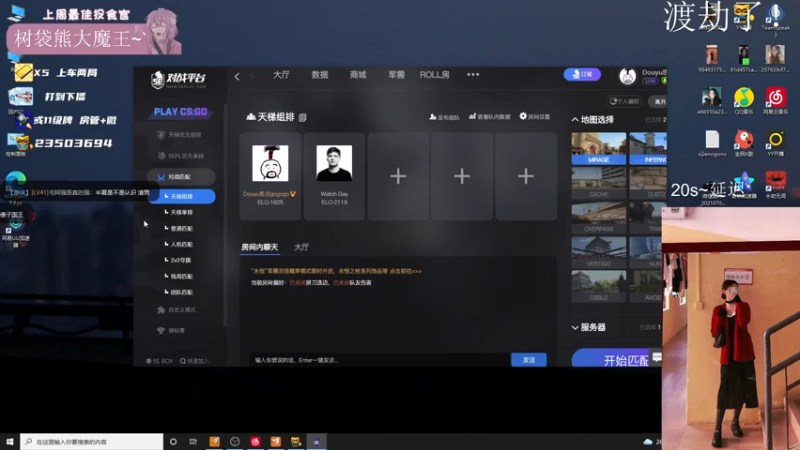Open the three-dots more menu
Image resolution: width=800 pixels, height=450 pixels.
(473, 74)
